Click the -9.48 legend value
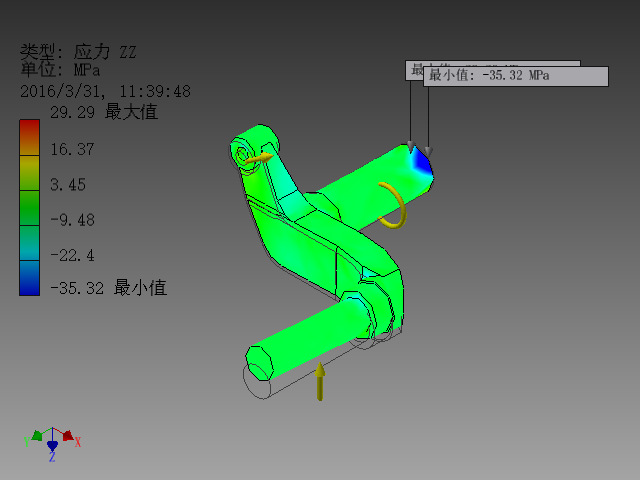 point(72,220)
